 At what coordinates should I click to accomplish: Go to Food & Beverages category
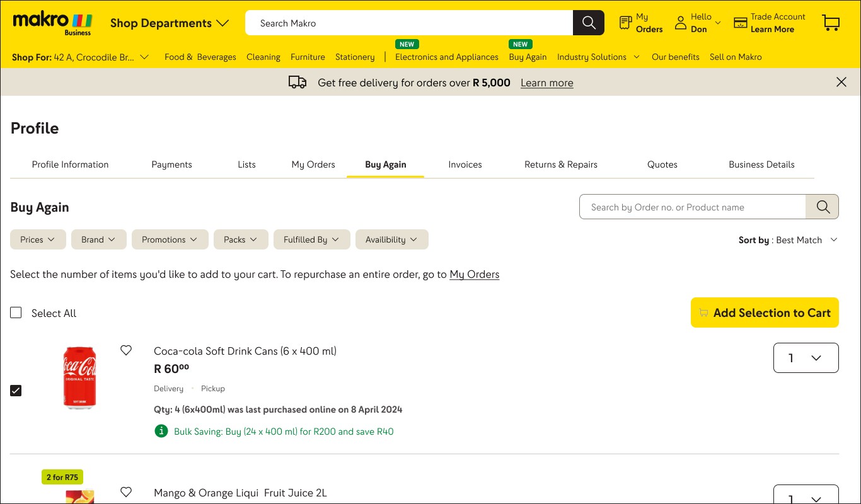[200, 57]
